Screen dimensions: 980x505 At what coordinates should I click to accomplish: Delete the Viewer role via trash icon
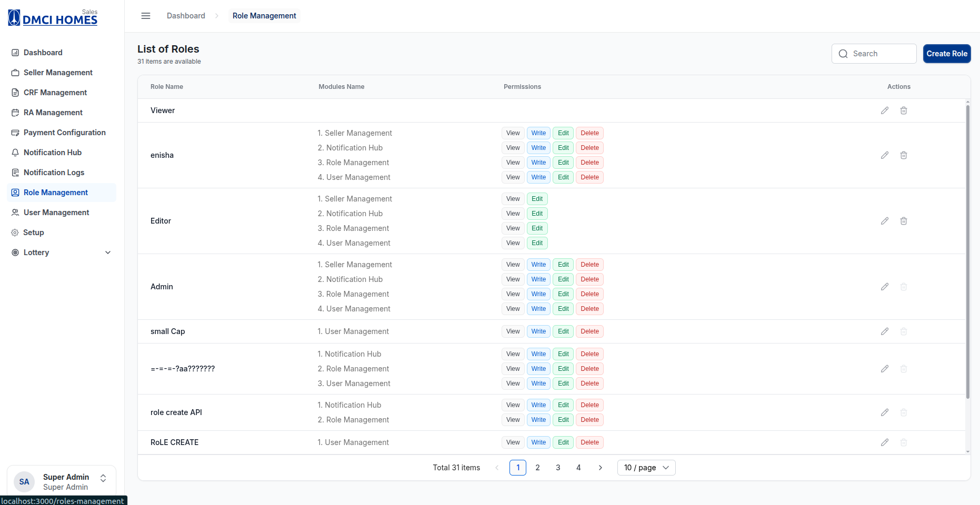click(904, 110)
